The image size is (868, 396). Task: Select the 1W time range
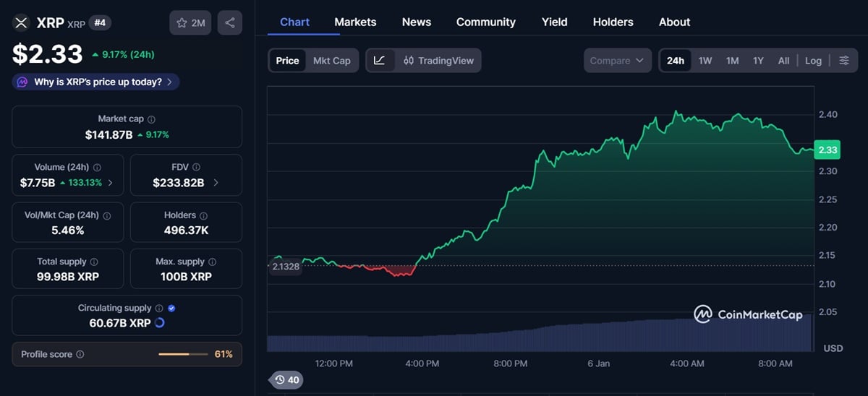pos(705,61)
